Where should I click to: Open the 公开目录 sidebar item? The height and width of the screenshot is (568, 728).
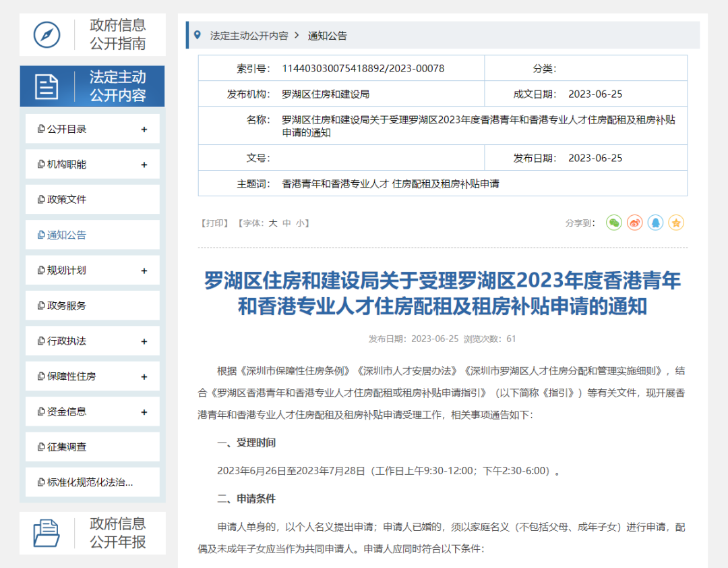pos(92,129)
